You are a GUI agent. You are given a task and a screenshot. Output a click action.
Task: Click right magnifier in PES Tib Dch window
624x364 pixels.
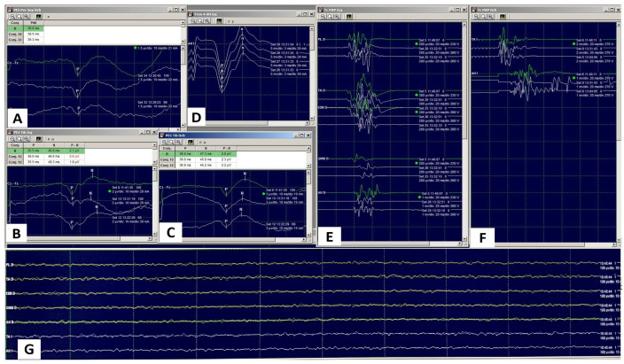point(178,142)
